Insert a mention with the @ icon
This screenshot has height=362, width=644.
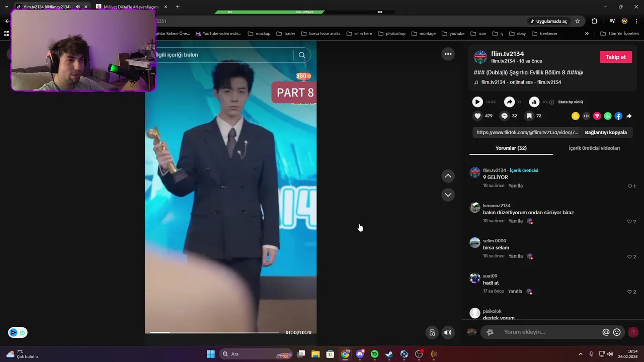coord(606,332)
